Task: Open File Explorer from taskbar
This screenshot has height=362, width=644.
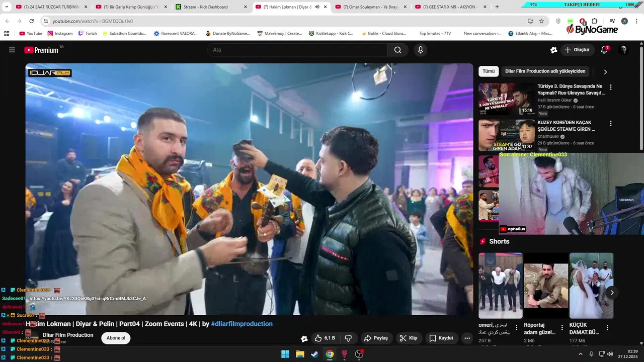Action: (300, 354)
